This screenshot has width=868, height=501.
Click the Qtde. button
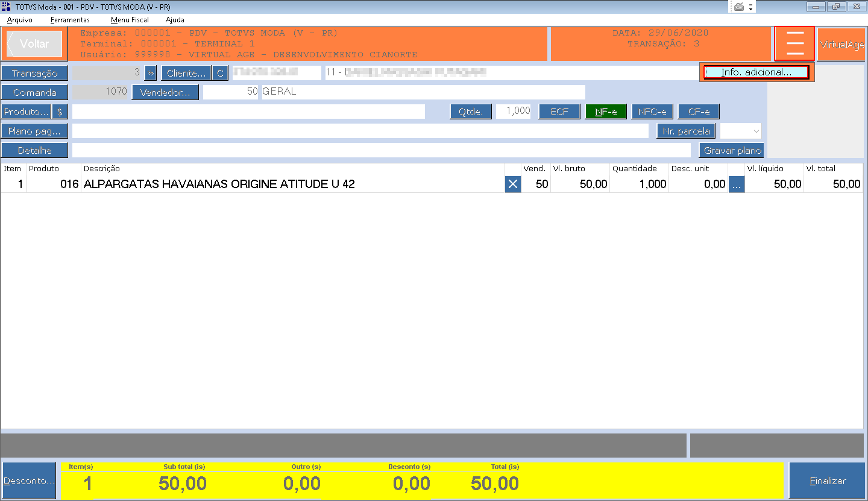471,112
